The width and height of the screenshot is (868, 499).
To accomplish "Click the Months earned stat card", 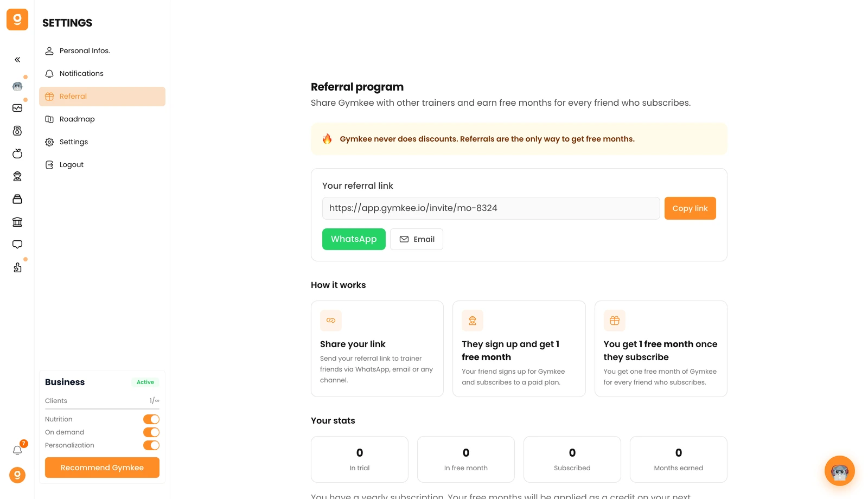I will [x=679, y=459].
